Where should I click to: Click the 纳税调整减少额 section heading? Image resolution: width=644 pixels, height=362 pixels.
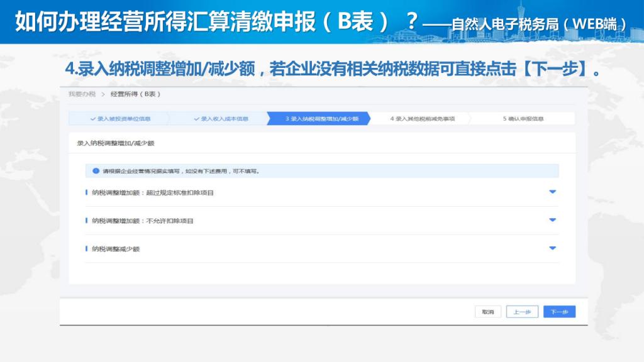tap(115, 249)
